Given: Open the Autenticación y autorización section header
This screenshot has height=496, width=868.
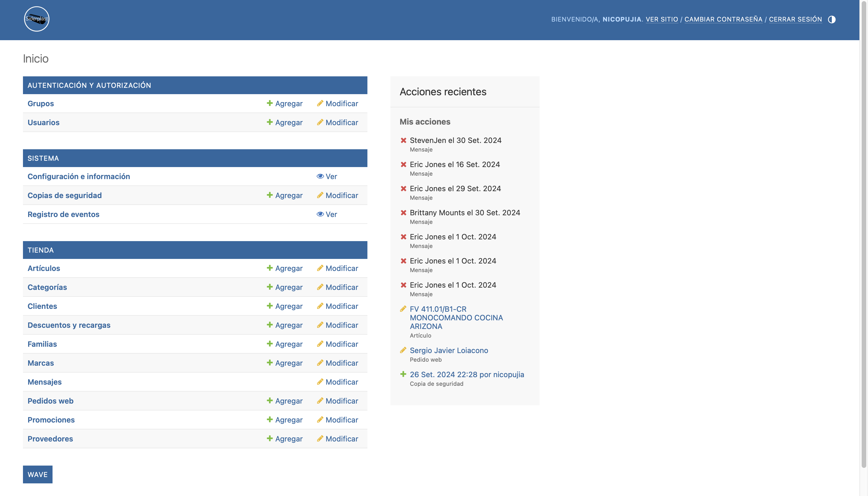Looking at the screenshot, I should (89, 85).
